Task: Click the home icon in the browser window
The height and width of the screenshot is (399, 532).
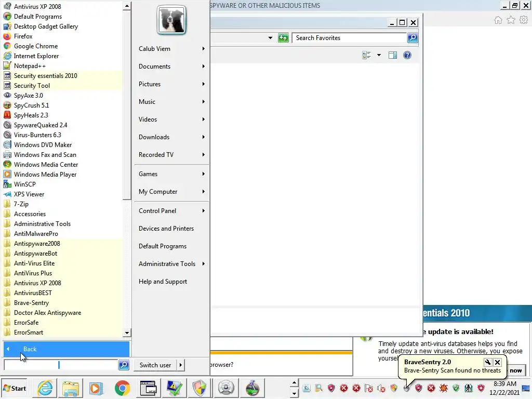Action: [x=498, y=20]
